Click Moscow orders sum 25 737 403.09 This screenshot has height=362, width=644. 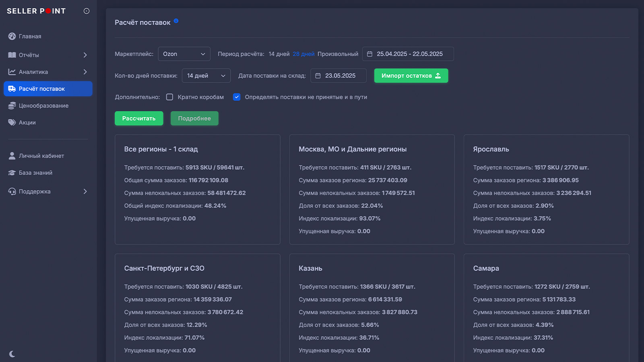click(388, 180)
